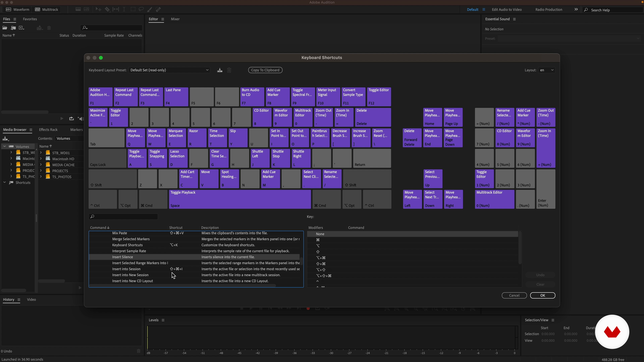Select the Lasso Selection tool in toolbar
The height and width of the screenshot is (362, 644).
pos(141,10)
